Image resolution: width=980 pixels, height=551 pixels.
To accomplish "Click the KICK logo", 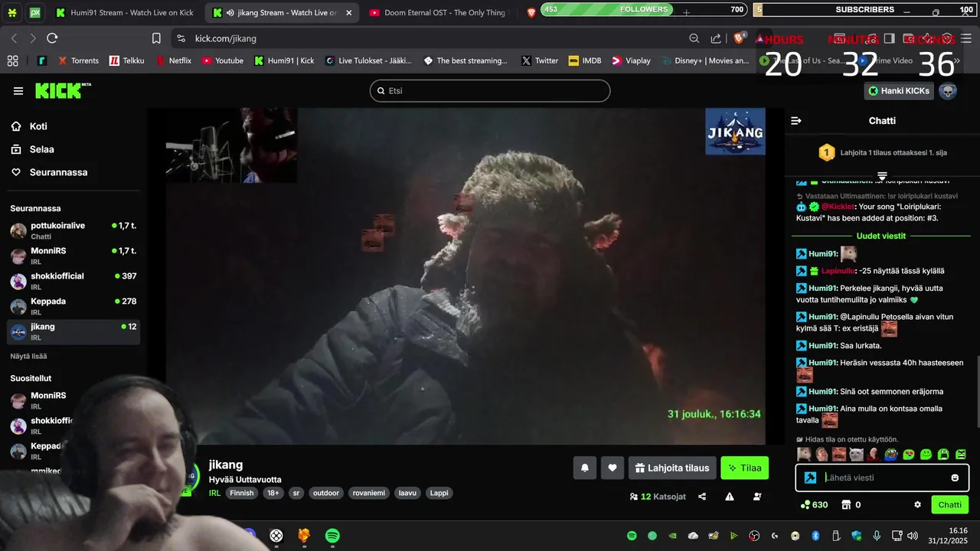I will pos(63,90).
